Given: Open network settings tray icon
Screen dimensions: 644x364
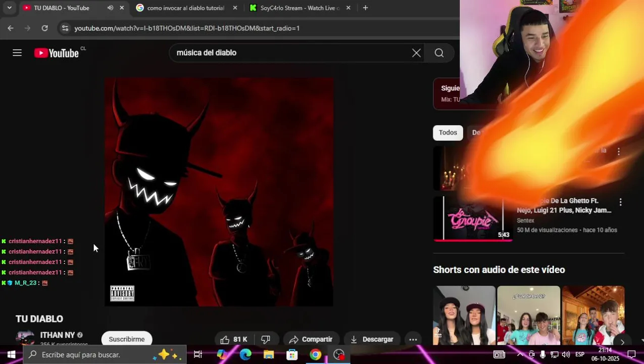Looking at the screenshot, I should click(554, 354).
